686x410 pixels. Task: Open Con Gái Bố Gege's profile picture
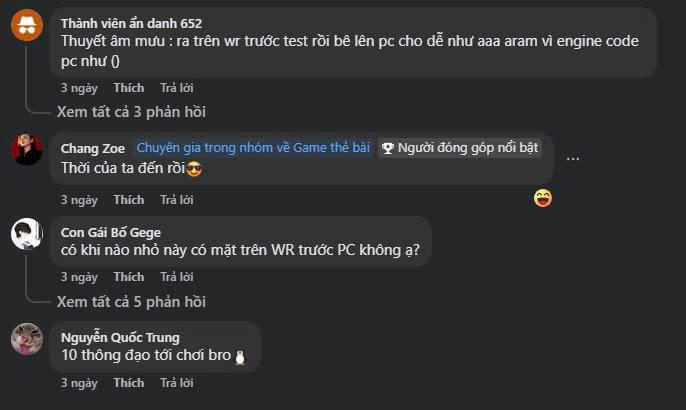(x=27, y=234)
